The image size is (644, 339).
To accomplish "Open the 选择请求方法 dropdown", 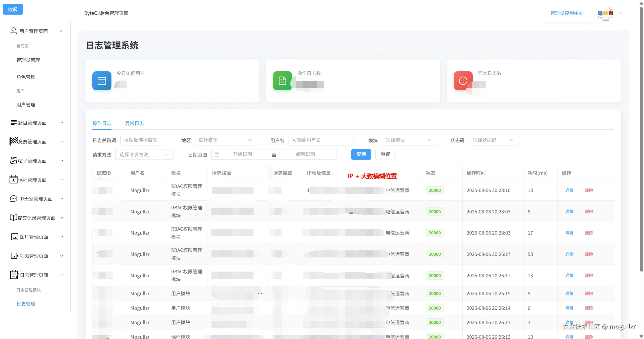I will [144, 155].
